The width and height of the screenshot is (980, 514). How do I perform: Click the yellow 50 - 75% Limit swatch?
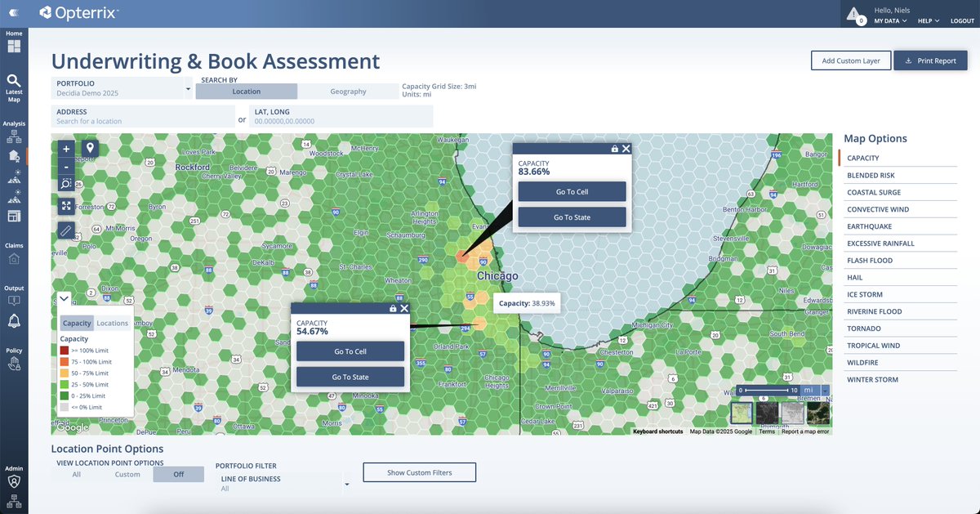click(65, 373)
